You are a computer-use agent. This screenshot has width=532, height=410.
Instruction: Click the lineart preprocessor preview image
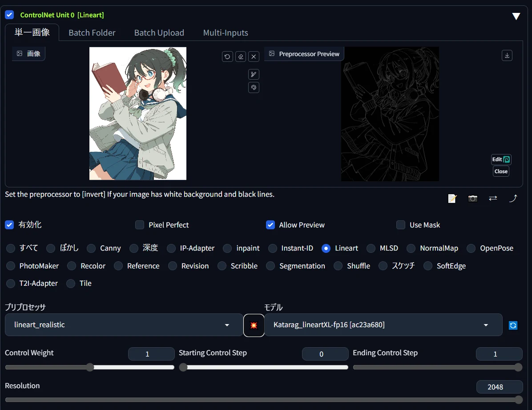(390, 114)
